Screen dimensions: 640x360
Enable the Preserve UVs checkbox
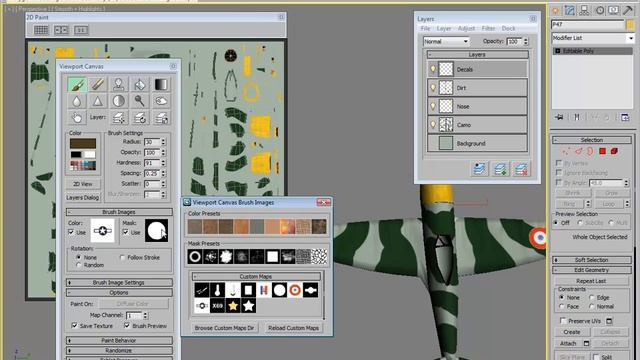coord(563,321)
